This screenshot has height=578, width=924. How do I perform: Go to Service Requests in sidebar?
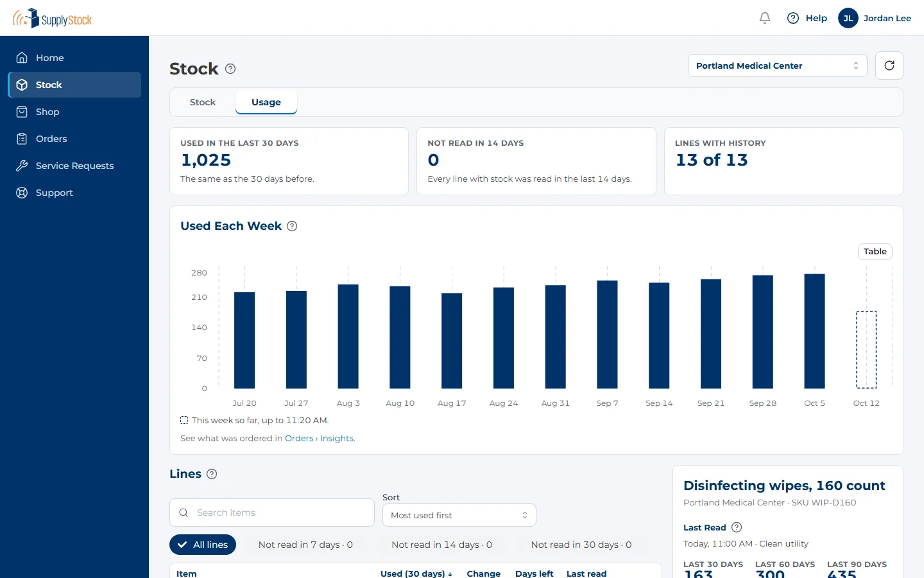click(x=74, y=166)
